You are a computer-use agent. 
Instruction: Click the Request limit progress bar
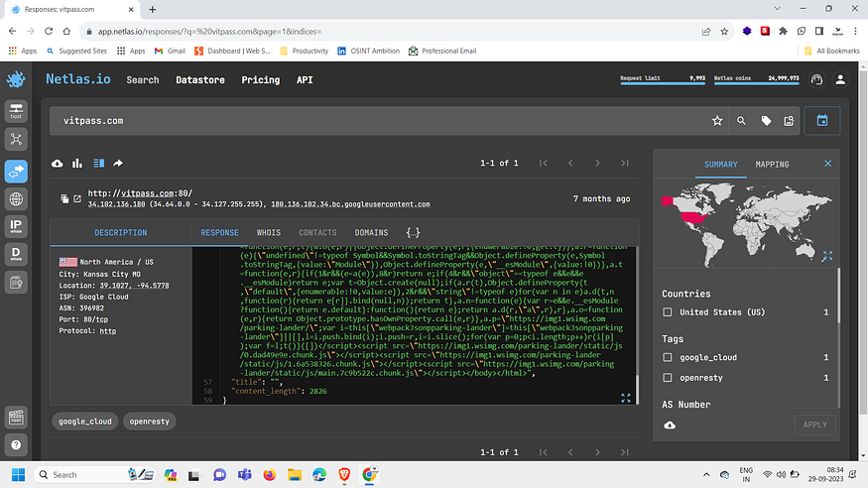[x=663, y=83]
